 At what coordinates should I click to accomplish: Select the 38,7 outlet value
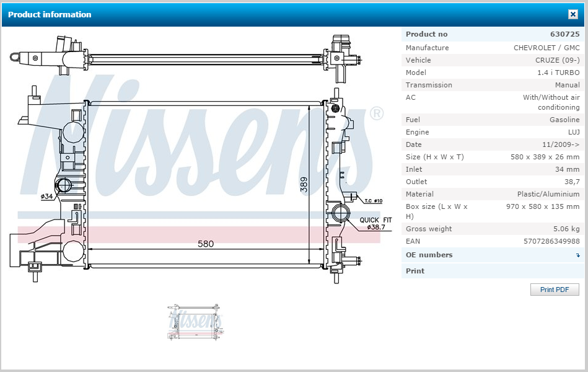coord(572,182)
